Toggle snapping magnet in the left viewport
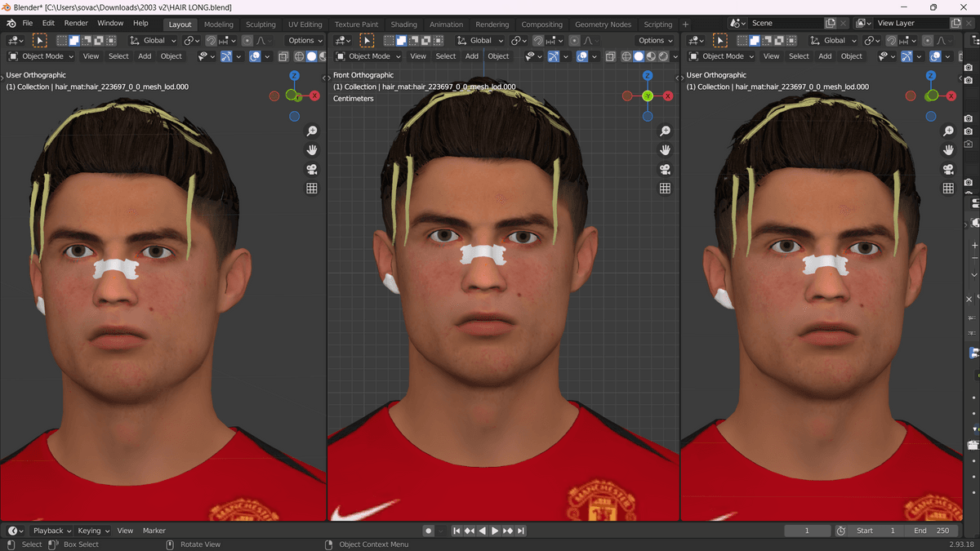This screenshot has height=551, width=980. point(211,40)
